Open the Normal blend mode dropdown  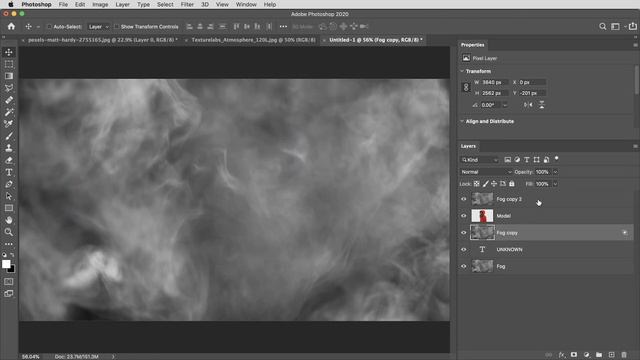point(486,172)
